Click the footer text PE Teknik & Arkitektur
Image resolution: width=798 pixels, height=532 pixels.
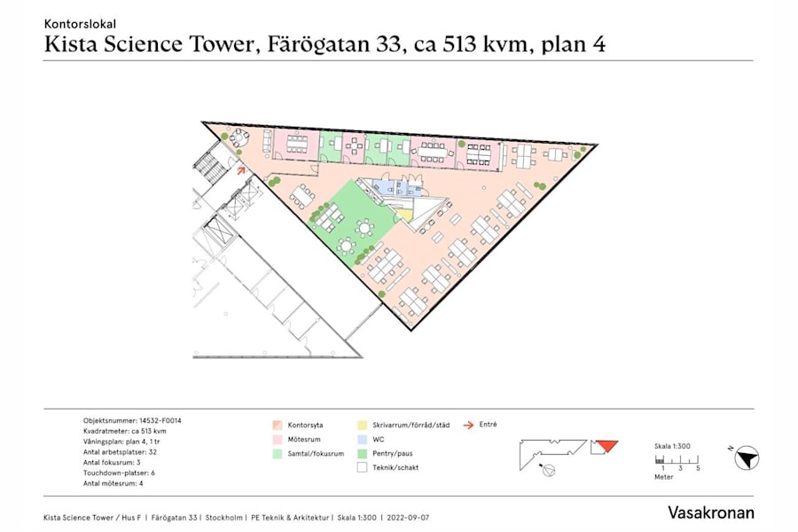pos(291,512)
